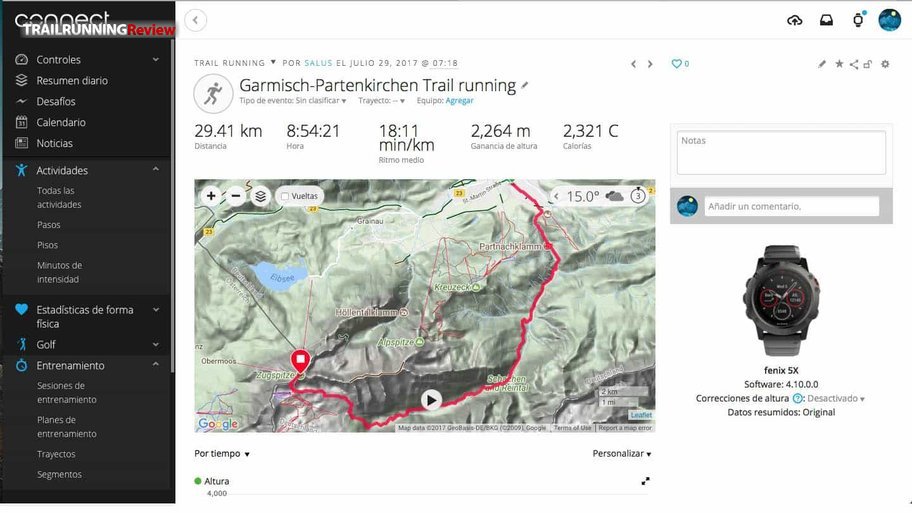
Task: Mark activity as favorite with star
Action: click(839, 64)
